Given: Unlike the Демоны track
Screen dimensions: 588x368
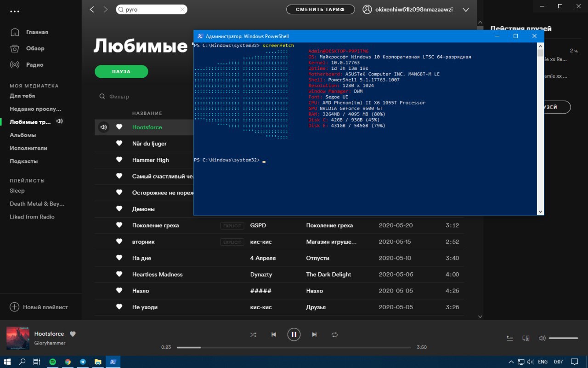Looking at the screenshot, I should [x=119, y=209].
